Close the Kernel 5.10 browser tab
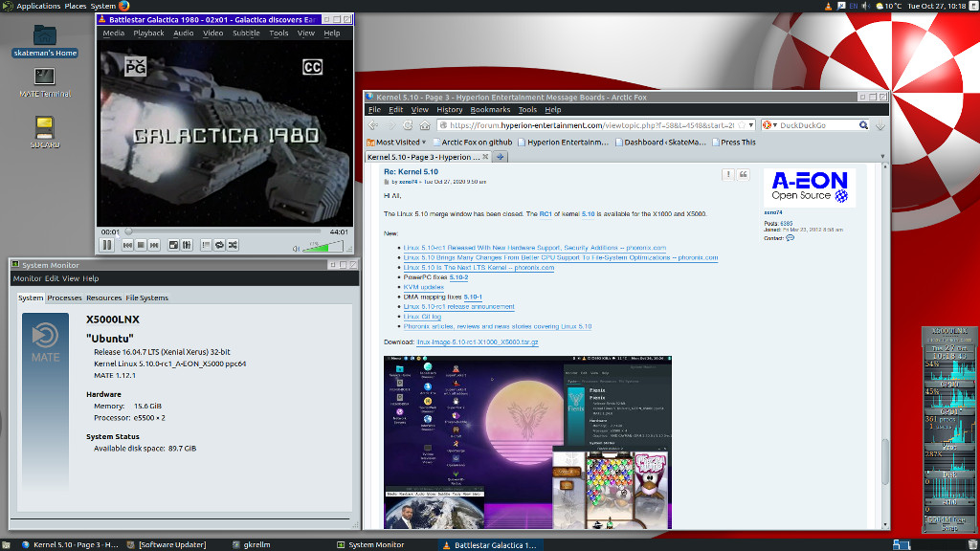This screenshot has width=980, height=551. coord(485,157)
